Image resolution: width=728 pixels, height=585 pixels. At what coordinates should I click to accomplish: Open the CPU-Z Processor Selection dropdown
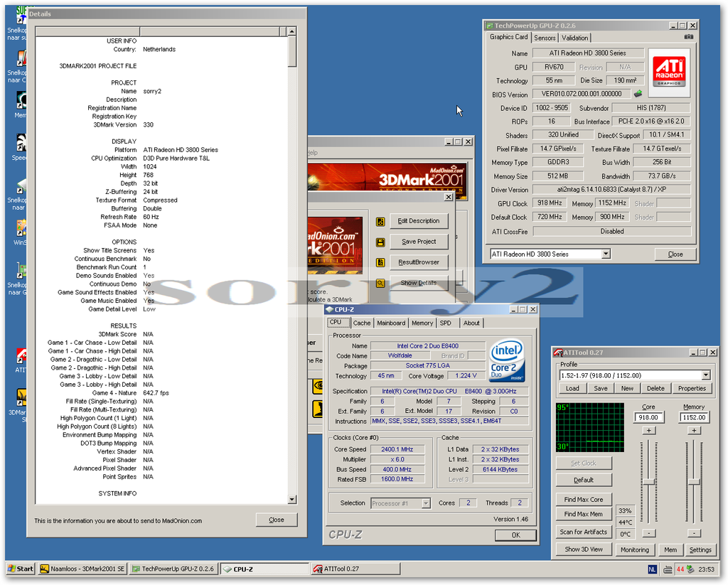point(425,503)
